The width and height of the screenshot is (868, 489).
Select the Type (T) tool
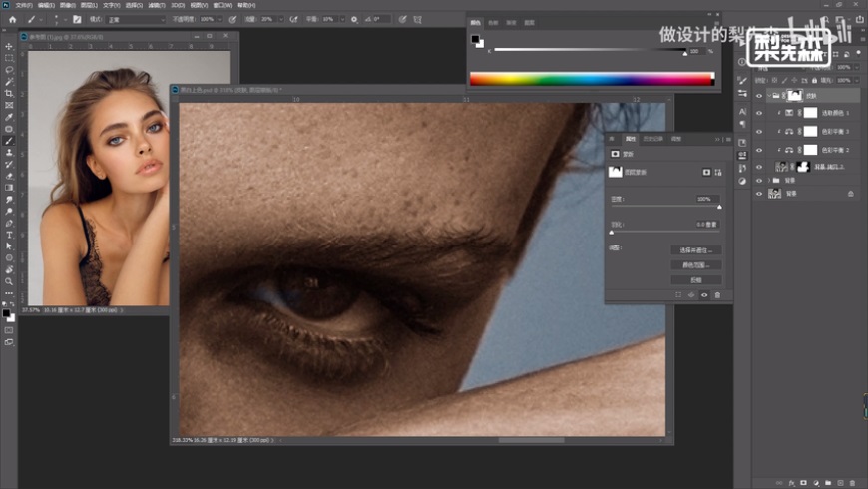(9, 235)
